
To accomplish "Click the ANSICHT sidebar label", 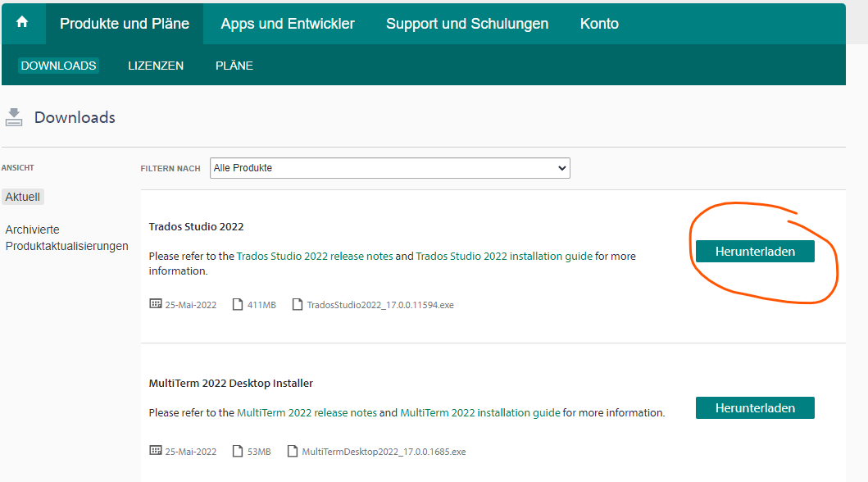I will (18, 168).
